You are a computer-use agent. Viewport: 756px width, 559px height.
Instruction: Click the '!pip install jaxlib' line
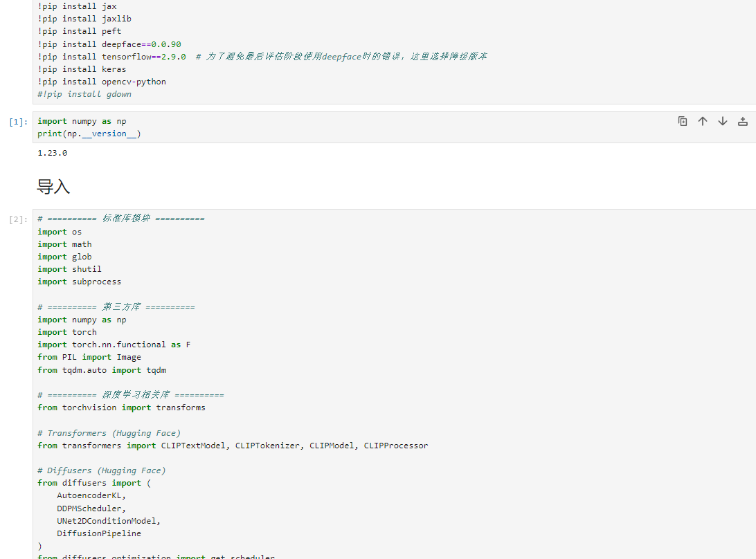click(x=84, y=19)
